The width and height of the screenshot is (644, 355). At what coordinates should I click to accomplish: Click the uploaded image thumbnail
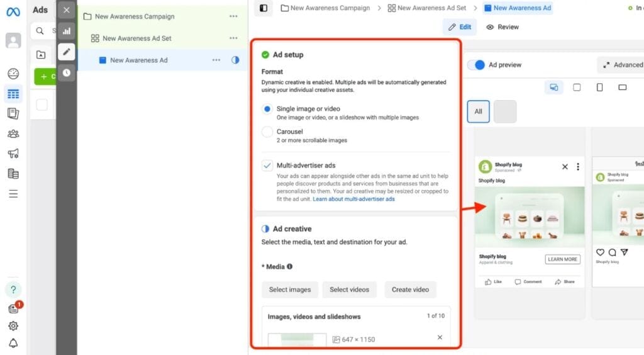click(297, 339)
